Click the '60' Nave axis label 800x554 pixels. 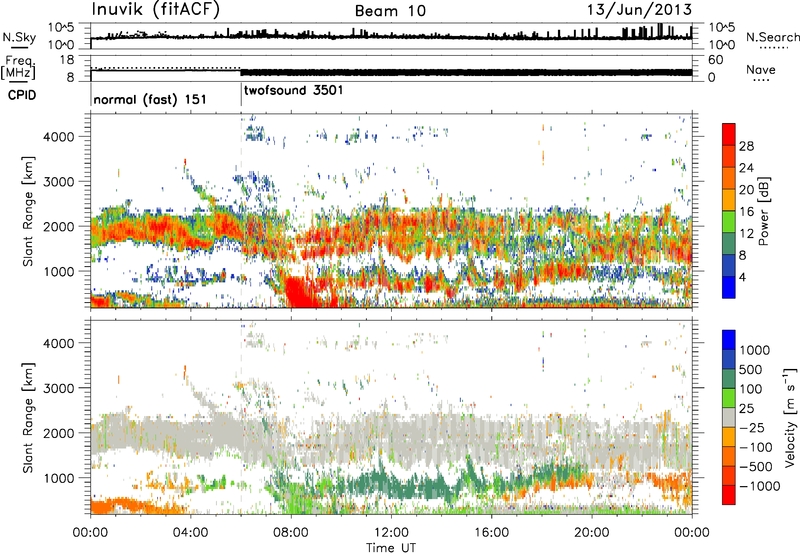click(715, 60)
